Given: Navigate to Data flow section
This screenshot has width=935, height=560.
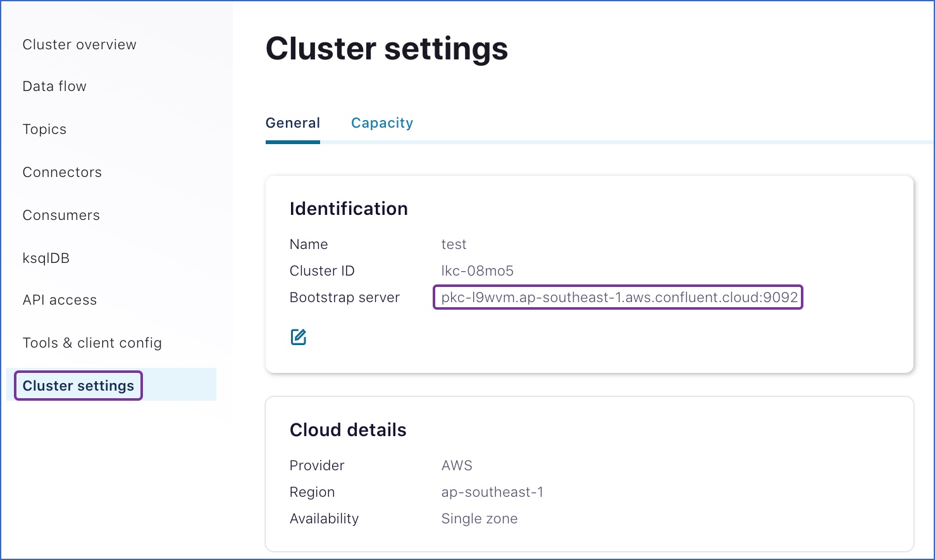Looking at the screenshot, I should click(54, 86).
